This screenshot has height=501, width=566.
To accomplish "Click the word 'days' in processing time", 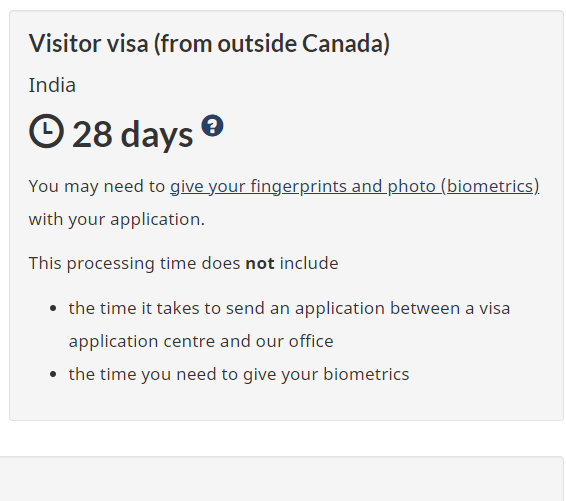I will click(x=157, y=135).
